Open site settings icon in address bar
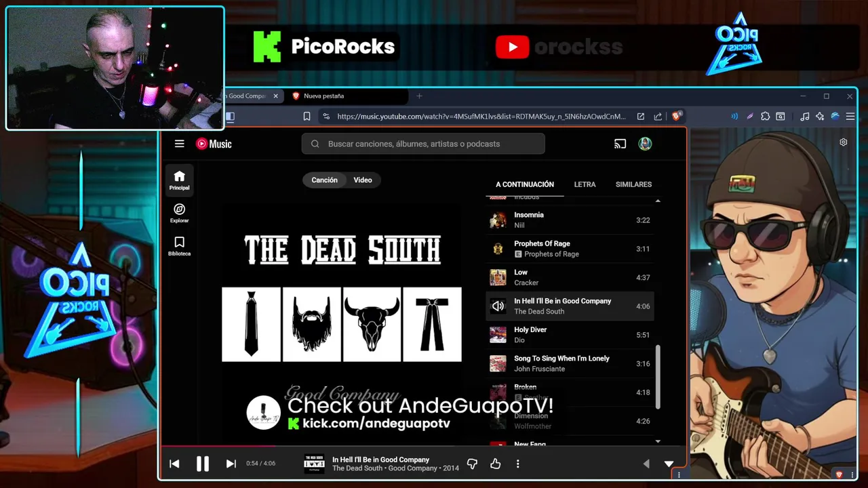The image size is (868, 488). point(326,117)
